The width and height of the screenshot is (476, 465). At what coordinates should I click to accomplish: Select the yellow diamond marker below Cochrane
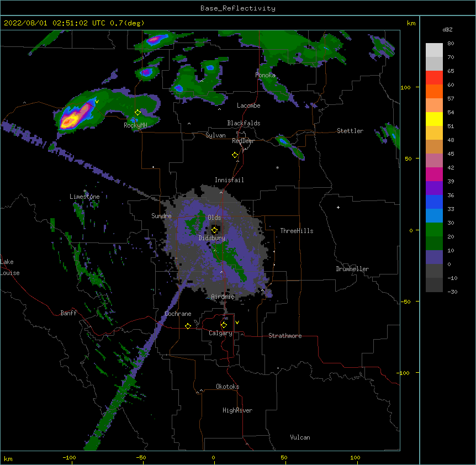click(188, 326)
